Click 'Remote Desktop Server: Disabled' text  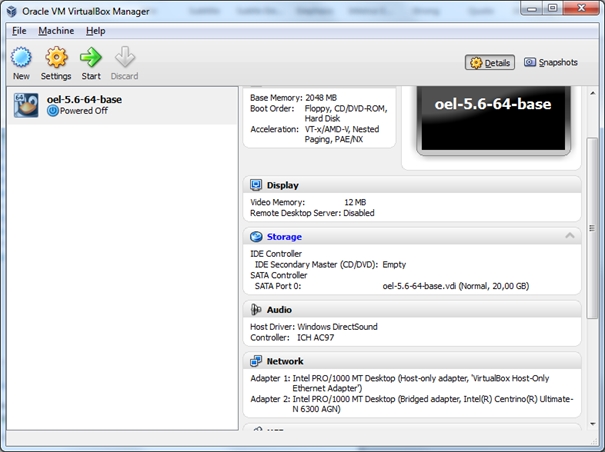click(312, 213)
